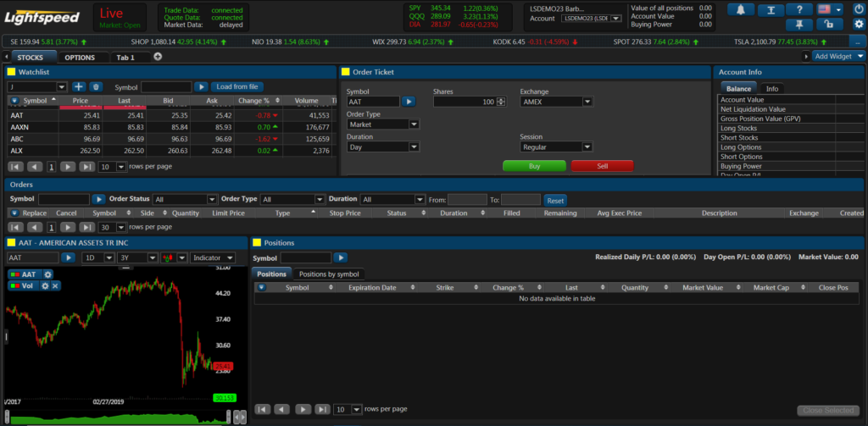Click the Orders symbol search arrow
The width and height of the screenshot is (868, 426).
point(98,199)
